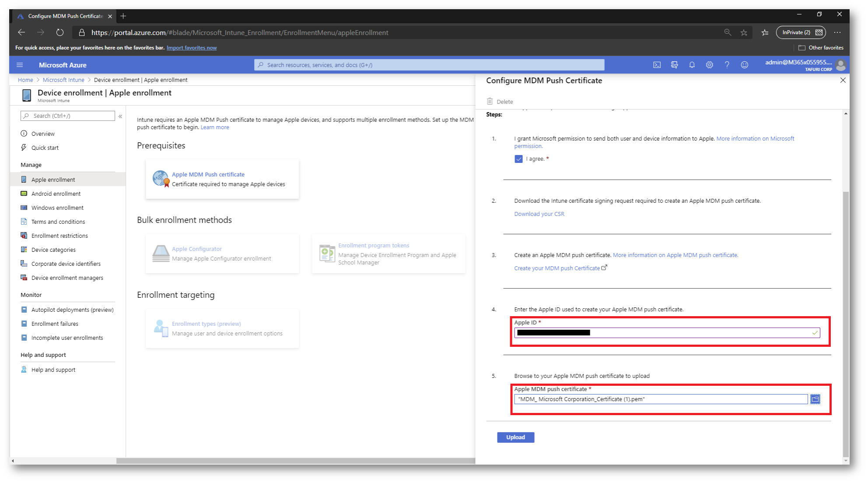The image size is (868, 483).
Task: Click Import favorites now link
Action: (192, 48)
